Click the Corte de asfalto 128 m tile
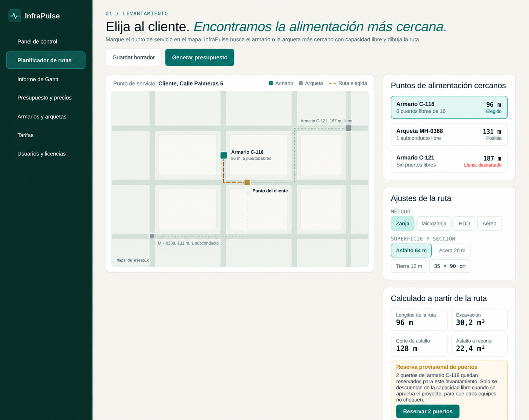529x420 pixels. click(x=419, y=346)
